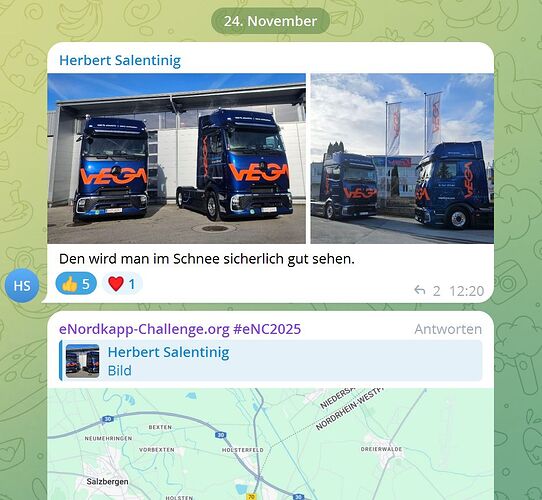The width and height of the screenshot is (542, 500).
Task: Click the yellow 70 road shield on map
Action: [x=252, y=497]
